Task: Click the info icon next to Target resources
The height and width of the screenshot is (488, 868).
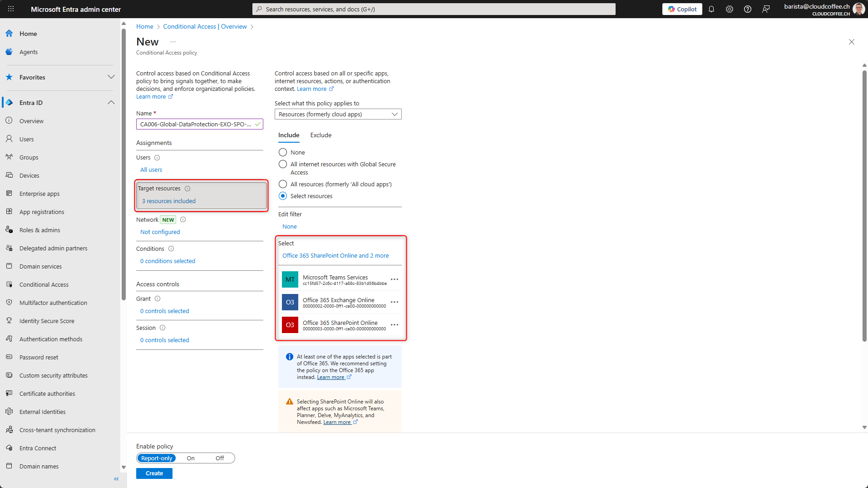Action: (187, 189)
